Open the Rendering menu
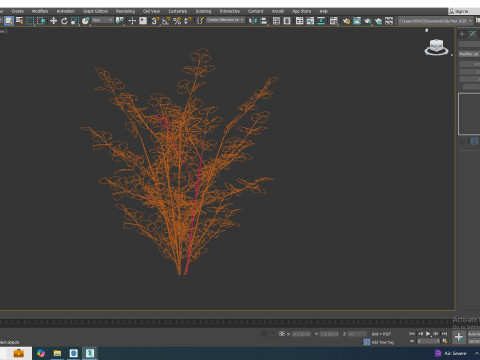Screen dimensions: 480x360 point(125,11)
